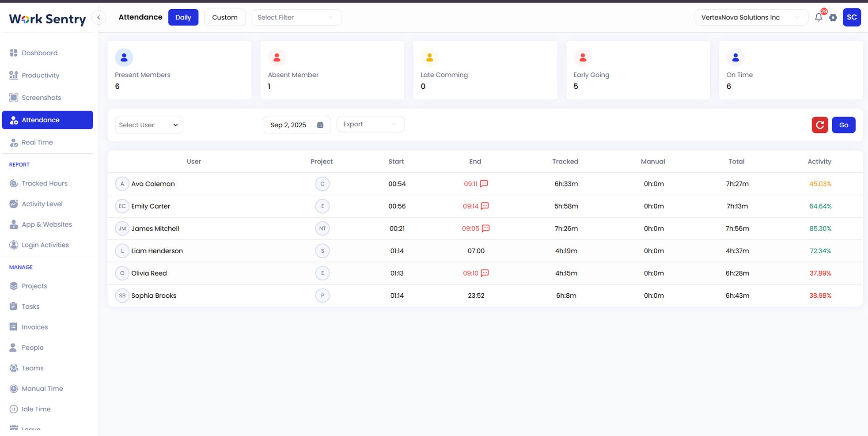Open Screenshots from the sidebar

tap(41, 98)
